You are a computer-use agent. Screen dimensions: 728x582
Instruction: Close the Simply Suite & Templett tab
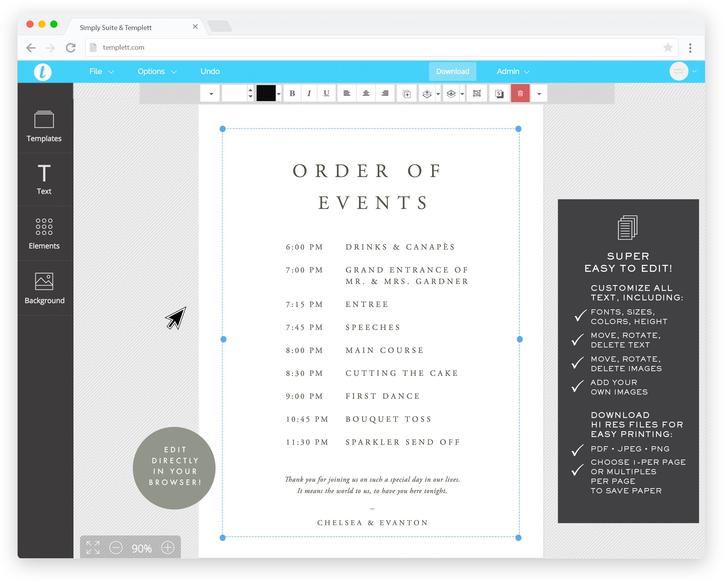(x=195, y=27)
